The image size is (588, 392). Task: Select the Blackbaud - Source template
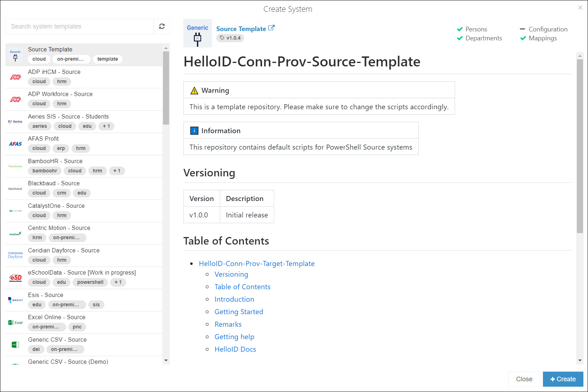[84, 189]
